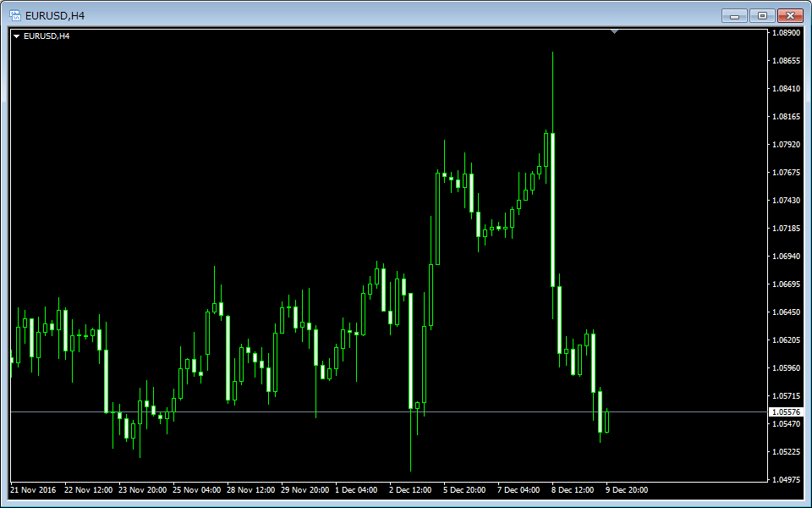The width and height of the screenshot is (812, 508).
Task: Click price level 1.08410 on scale
Action: tap(786, 89)
